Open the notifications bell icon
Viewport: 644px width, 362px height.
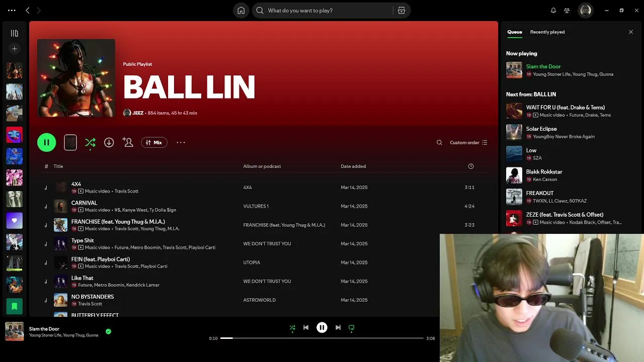553,11
